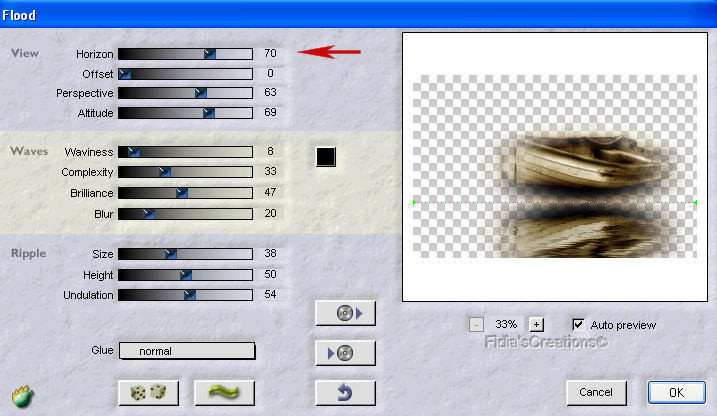Click the boat preview image
Viewport: 717px width, 416px height.
pyautogui.click(x=555, y=166)
